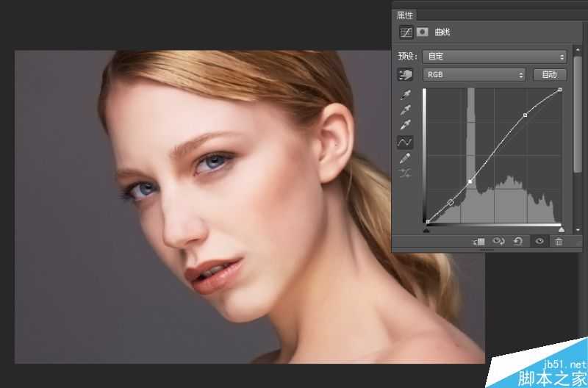Click view previous state icon
This screenshot has width=588, height=388.
(x=499, y=241)
